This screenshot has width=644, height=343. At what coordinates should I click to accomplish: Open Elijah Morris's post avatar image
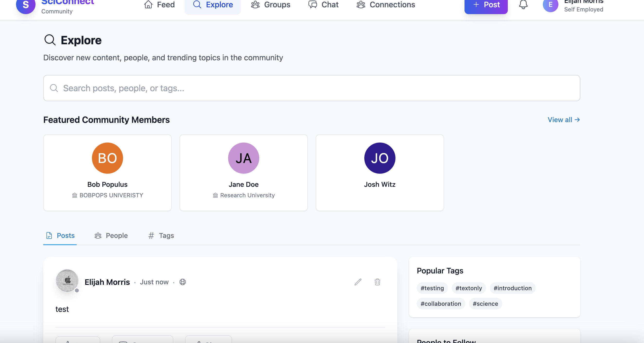click(67, 281)
